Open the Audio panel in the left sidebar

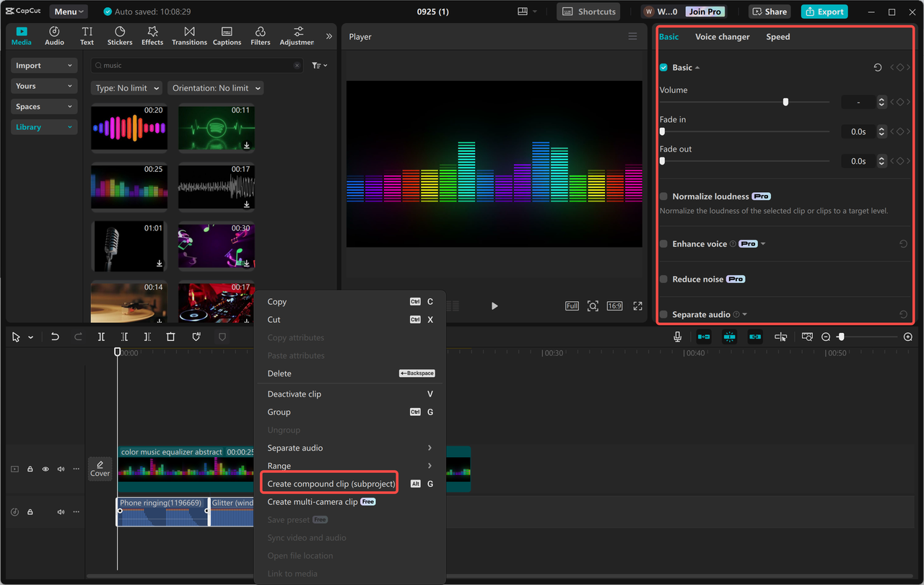click(53, 35)
